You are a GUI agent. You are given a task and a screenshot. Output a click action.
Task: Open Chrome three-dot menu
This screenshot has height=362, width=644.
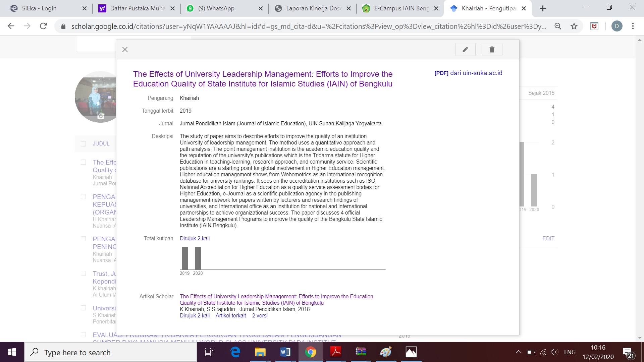(633, 26)
